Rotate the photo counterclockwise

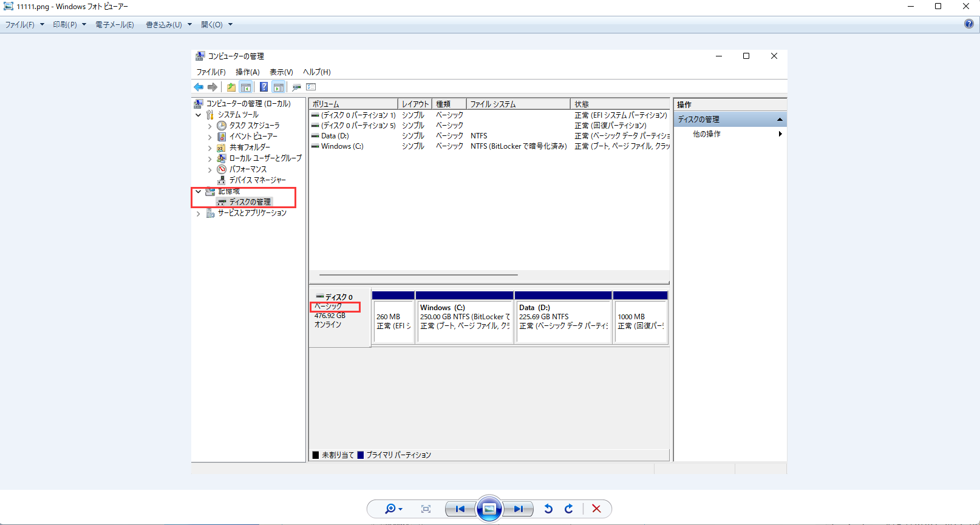point(548,509)
